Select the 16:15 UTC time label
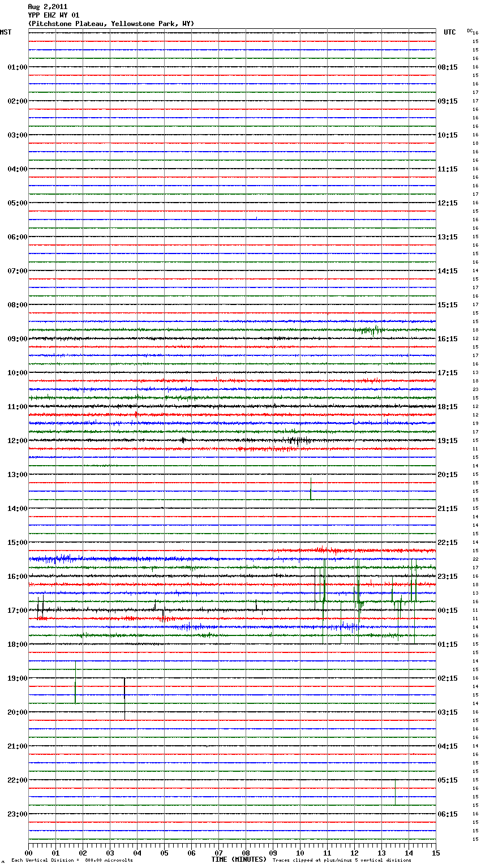Image resolution: width=481 pixels, height=868 pixels. pyautogui.click(x=448, y=339)
